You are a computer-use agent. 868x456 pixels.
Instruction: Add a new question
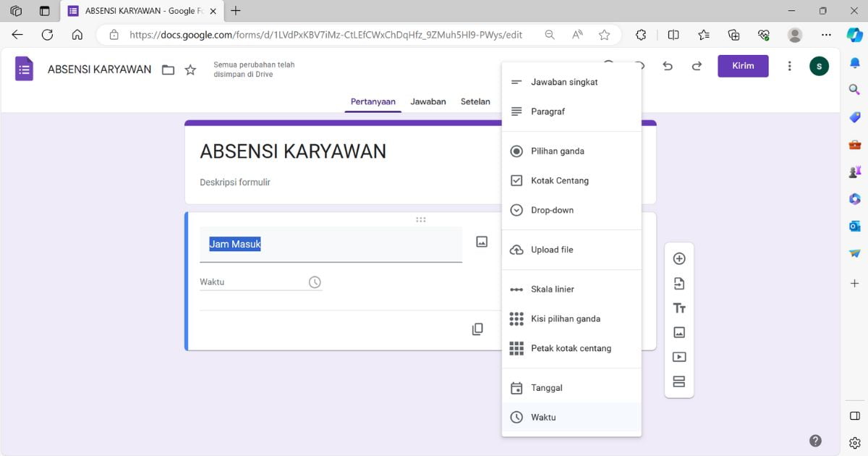pos(679,258)
